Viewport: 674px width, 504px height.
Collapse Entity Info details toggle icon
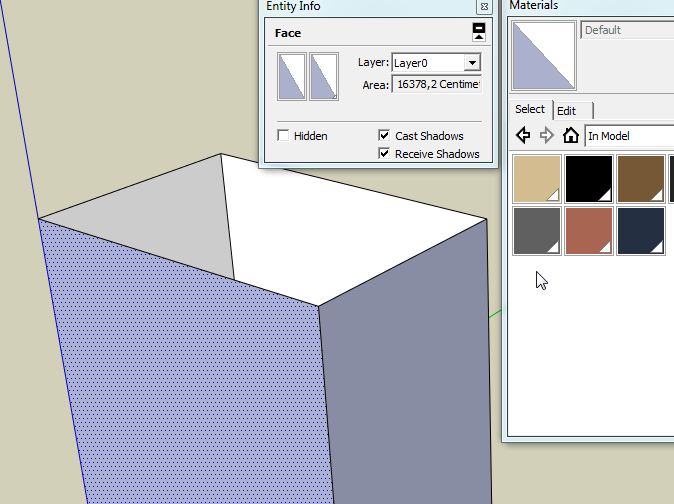[479, 32]
